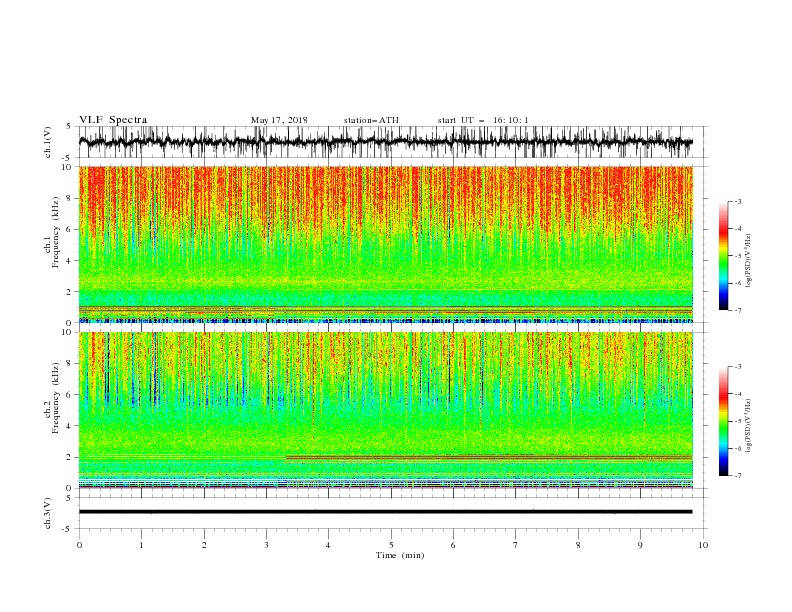Screen dimensions: 792x612
Task: Click the ch.2 horizontal 2 kHz interference line
Action: pos(489,457)
